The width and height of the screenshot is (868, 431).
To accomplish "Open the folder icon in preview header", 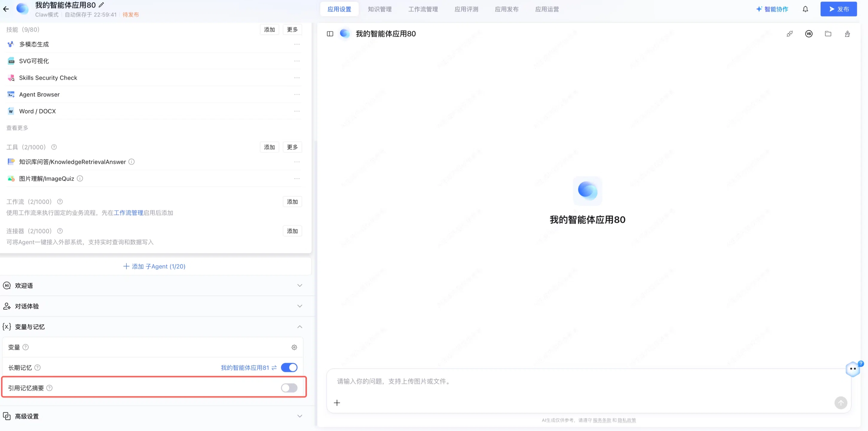I will (828, 34).
